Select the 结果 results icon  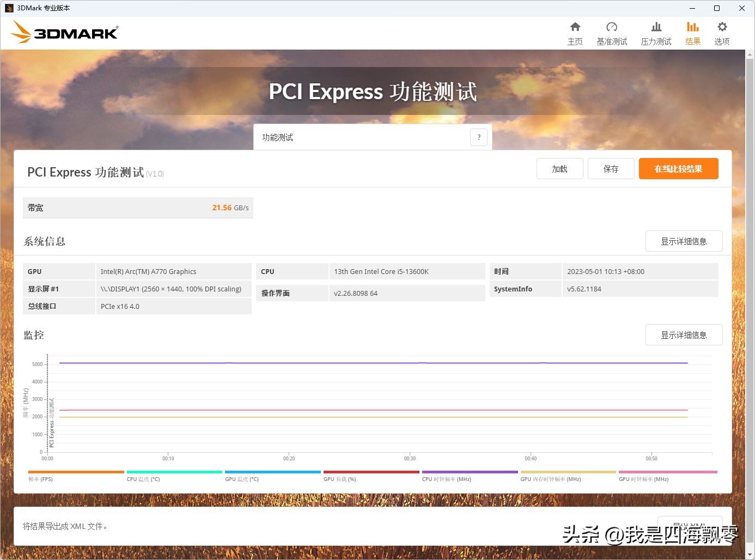click(693, 32)
